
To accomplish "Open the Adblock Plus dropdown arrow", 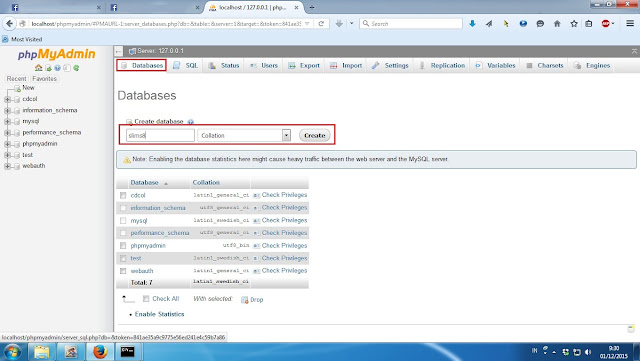I will 613,24.
